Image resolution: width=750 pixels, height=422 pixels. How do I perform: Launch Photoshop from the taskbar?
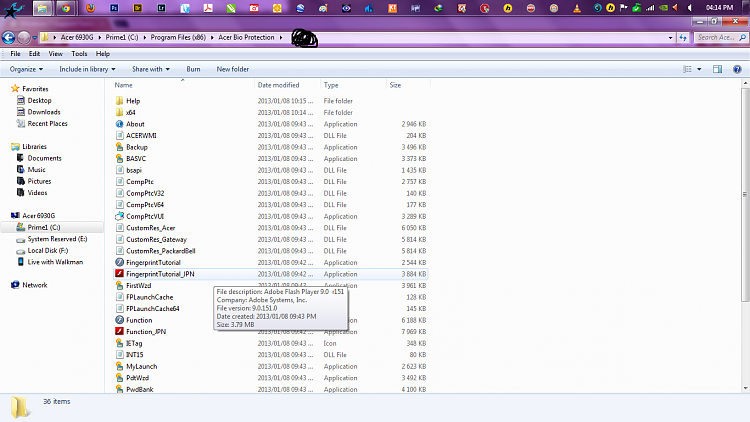pyautogui.click(x=114, y=8)
